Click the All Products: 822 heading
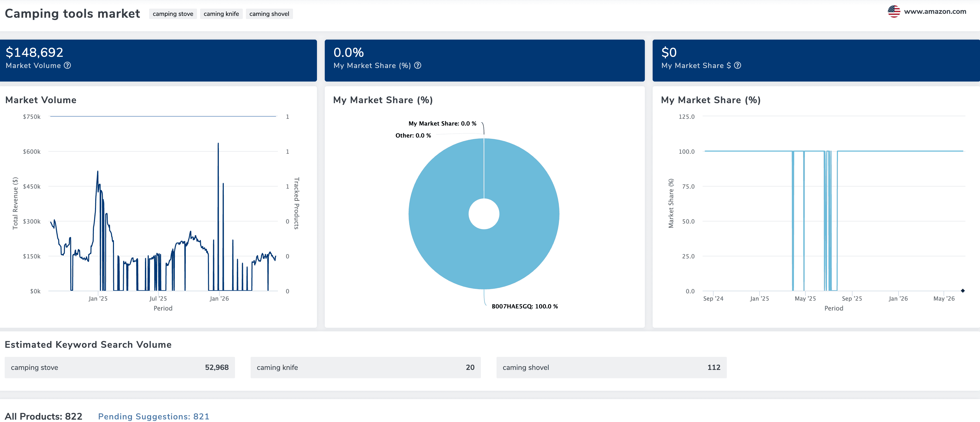The height and width of the screenshot is (422, 980). coord(43,416)
